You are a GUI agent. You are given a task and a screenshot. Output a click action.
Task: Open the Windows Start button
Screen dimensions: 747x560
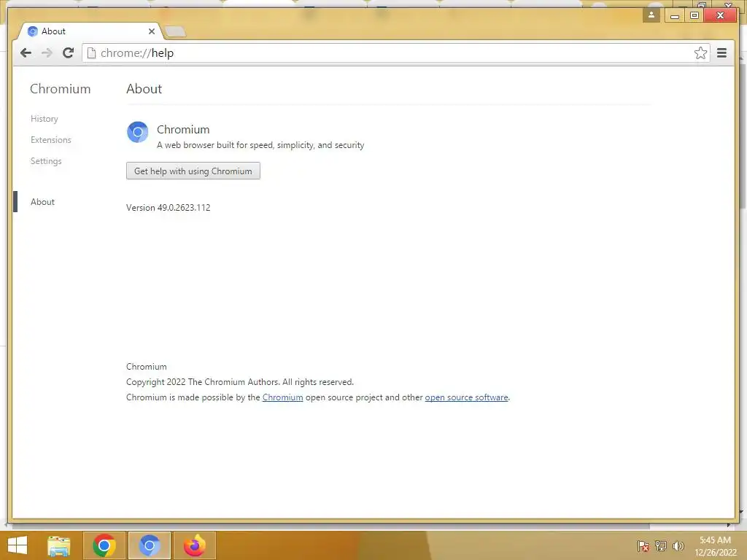pos(18,545)
